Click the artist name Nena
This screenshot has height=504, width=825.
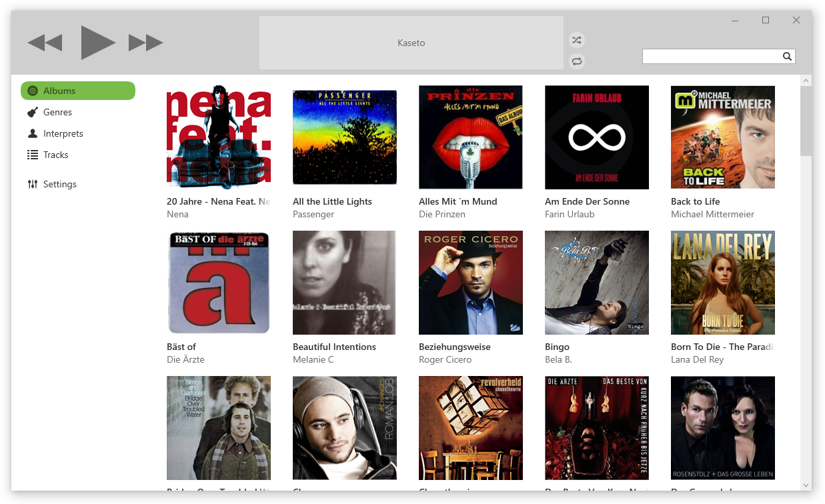click(x=177, y=214)
